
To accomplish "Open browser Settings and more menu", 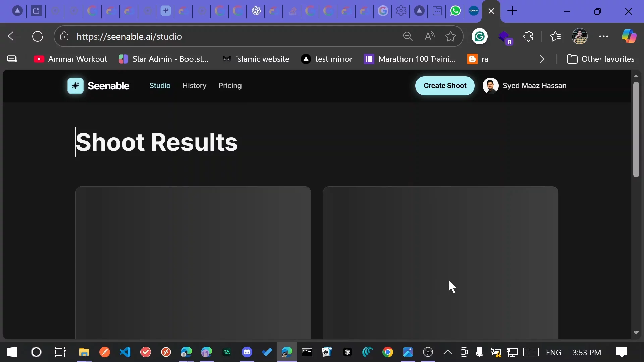I will 604,36.
